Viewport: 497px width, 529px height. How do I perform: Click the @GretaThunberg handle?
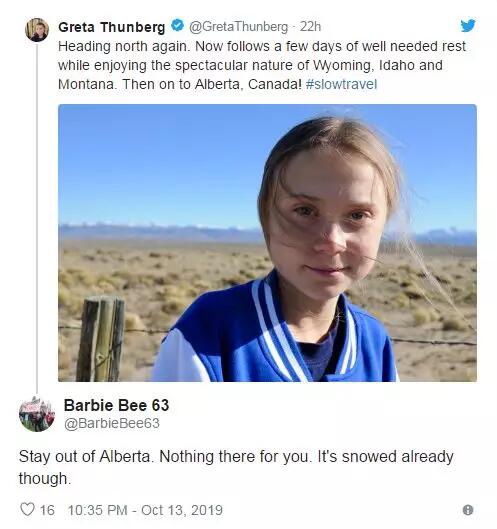click(x=239, y=27)
